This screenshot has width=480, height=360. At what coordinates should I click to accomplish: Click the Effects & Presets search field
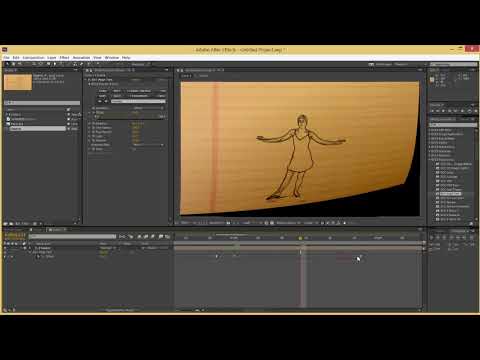(453, 125)
